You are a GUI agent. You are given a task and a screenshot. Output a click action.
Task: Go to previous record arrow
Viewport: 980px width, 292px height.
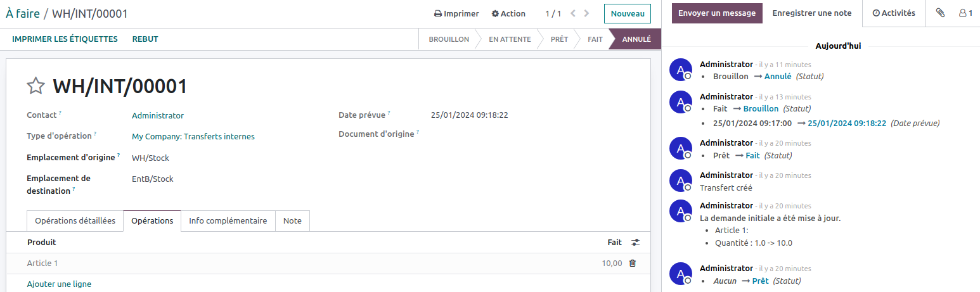(x=573, y=13)
